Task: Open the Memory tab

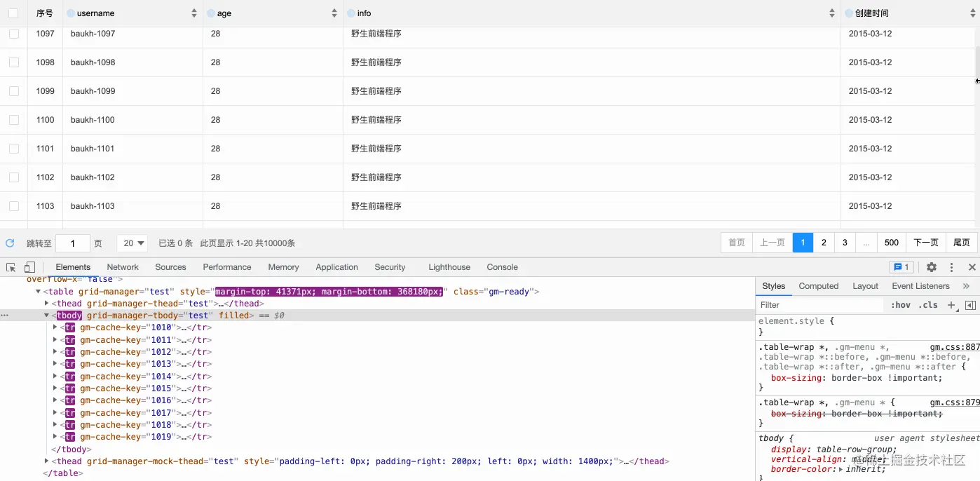Action: 283,267
